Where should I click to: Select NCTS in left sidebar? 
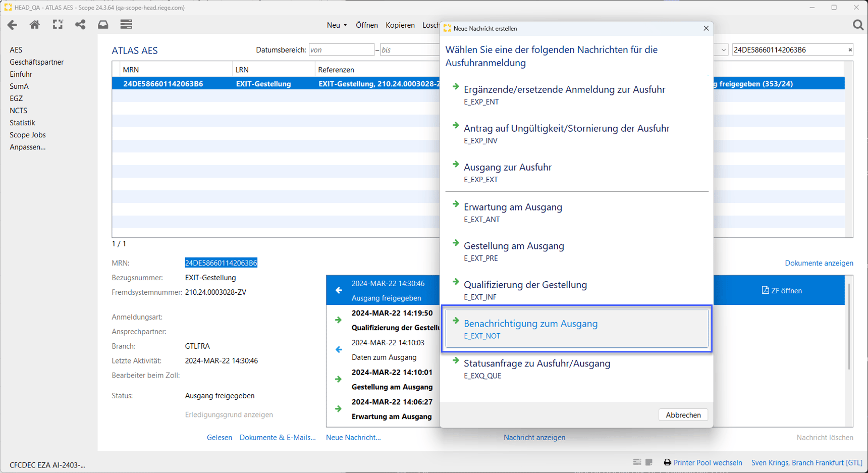click(x=19, y=111)
